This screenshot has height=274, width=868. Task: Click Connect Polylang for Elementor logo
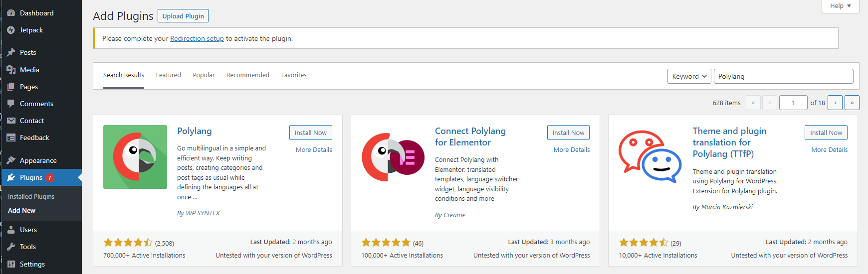point(393,157)
